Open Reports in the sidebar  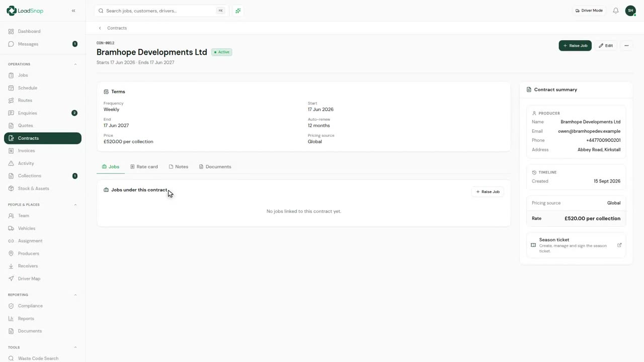click(42, 318)
